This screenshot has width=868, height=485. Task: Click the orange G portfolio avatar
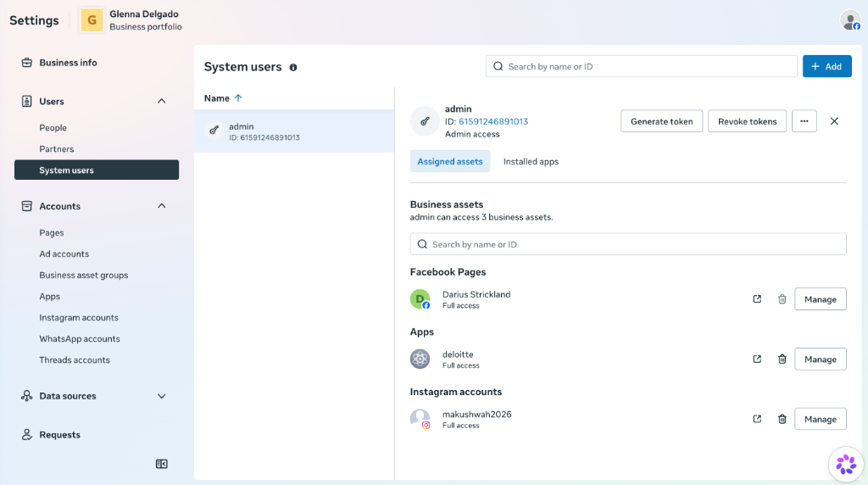92,20
